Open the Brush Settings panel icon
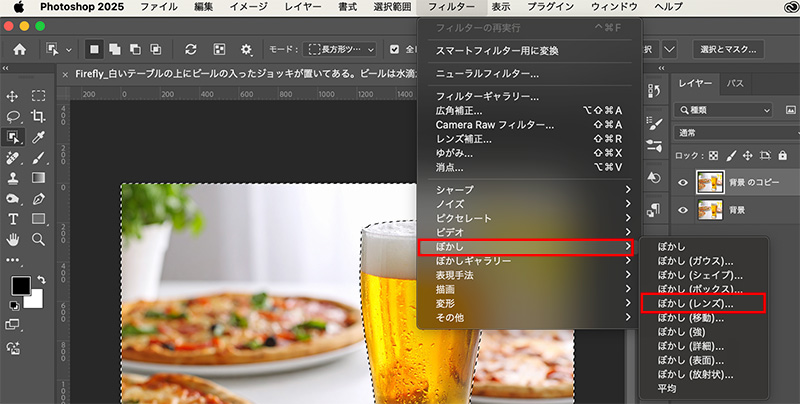800x404 pixels. [x=654, y=122]
